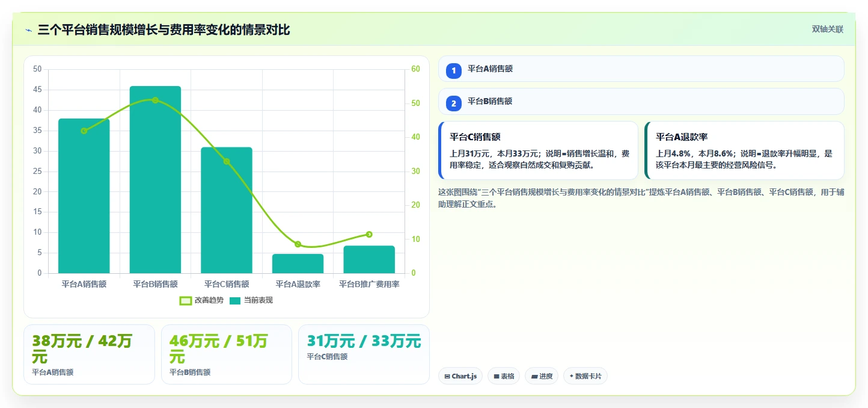Select the 数据卡片 tag

[585, 376]
